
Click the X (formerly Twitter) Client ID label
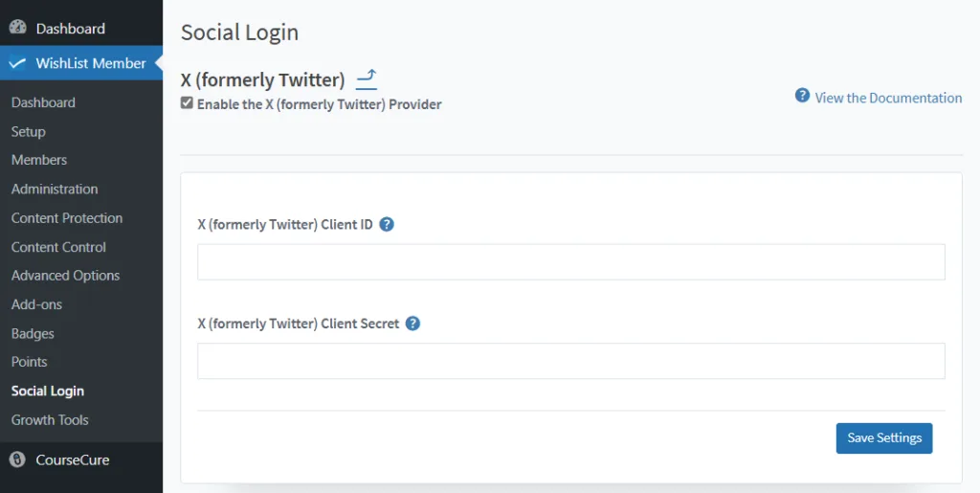click(285, 224)
